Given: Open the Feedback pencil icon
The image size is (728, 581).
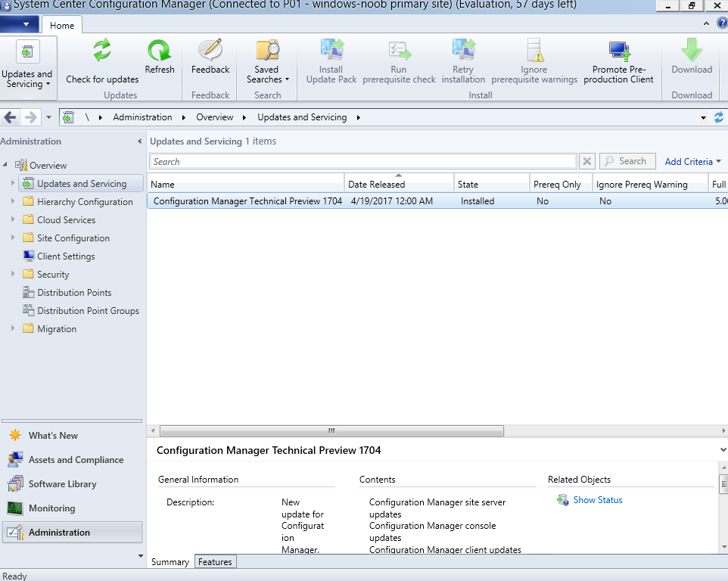Looking at the screenshot, I should [210, 50].
